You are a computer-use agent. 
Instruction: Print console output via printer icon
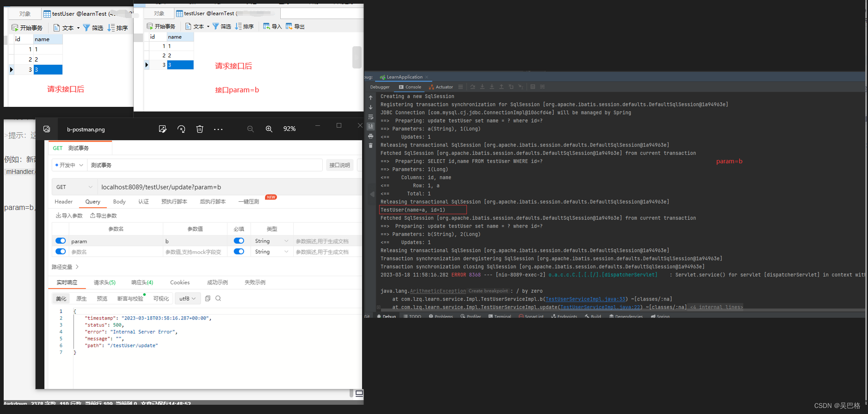370,136
